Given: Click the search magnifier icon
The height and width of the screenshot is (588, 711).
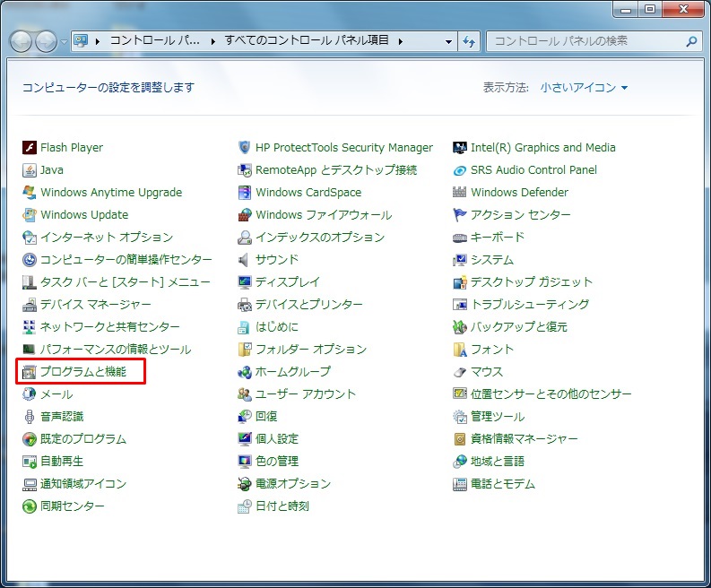Looking at the screenshot, I should click(x=691, y=41).
